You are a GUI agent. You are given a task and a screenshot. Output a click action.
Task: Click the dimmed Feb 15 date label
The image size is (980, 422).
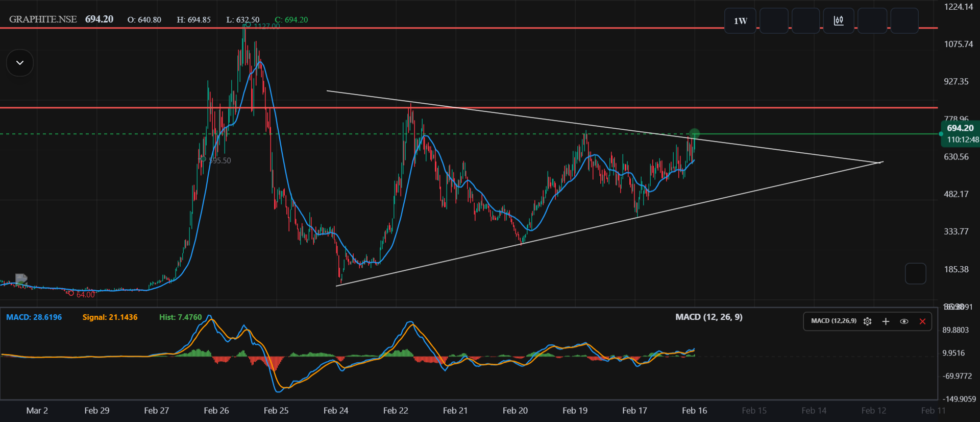click(x=754, y=411)
